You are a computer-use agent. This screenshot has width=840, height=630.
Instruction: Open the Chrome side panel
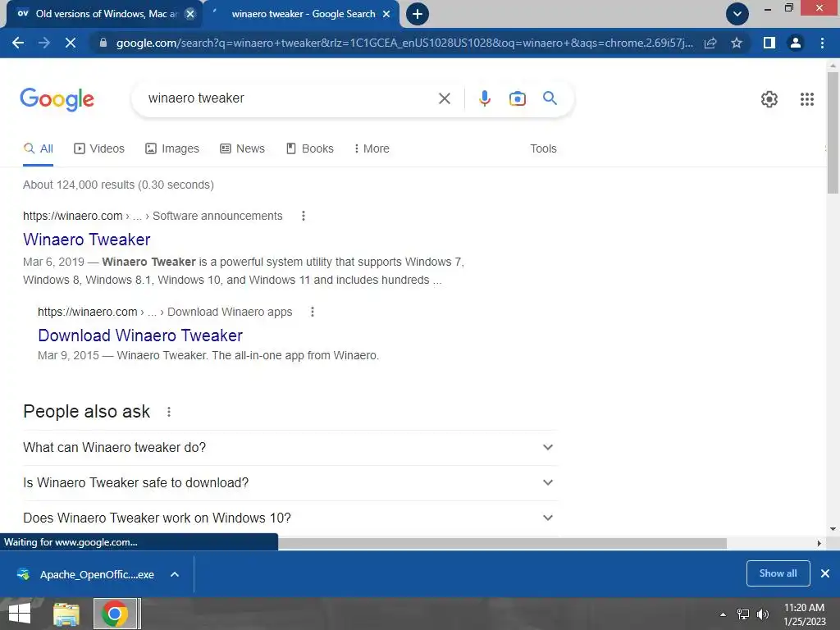[769, 43]
